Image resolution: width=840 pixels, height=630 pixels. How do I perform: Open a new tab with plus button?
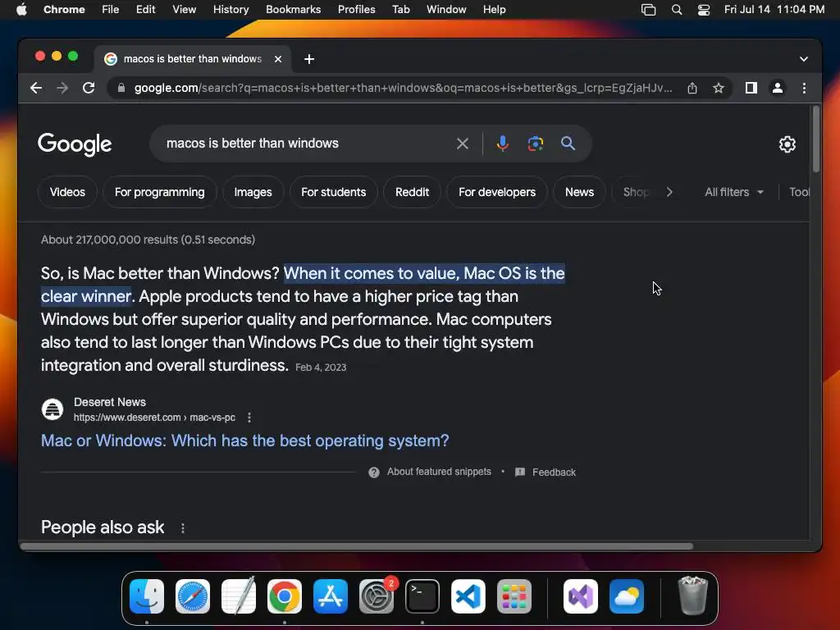tap(309, 59)
